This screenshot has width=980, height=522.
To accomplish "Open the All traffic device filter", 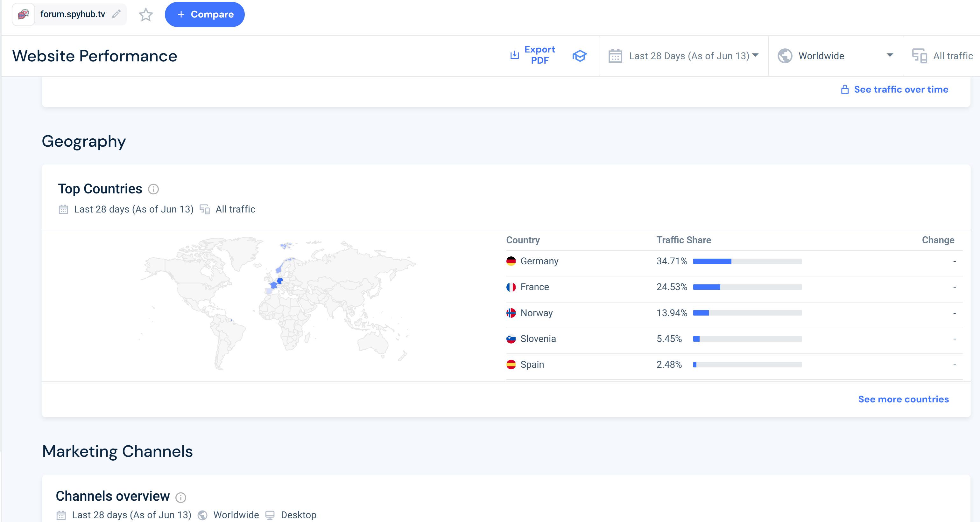I will click(943, 56).
